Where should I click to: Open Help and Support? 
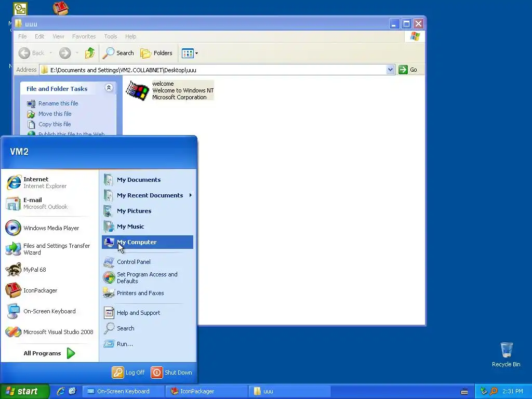pyautogui.click(x=148, y=313)
